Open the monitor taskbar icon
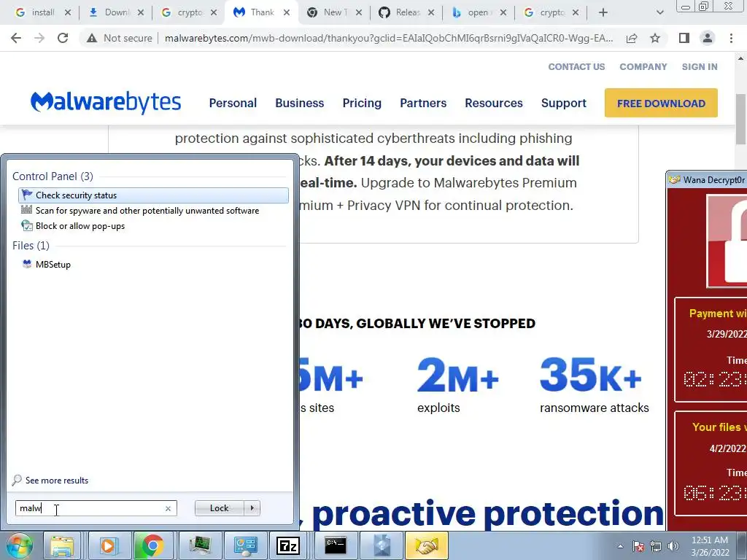The height and width of the screenshot is (560, 747). tap(199, 545)
